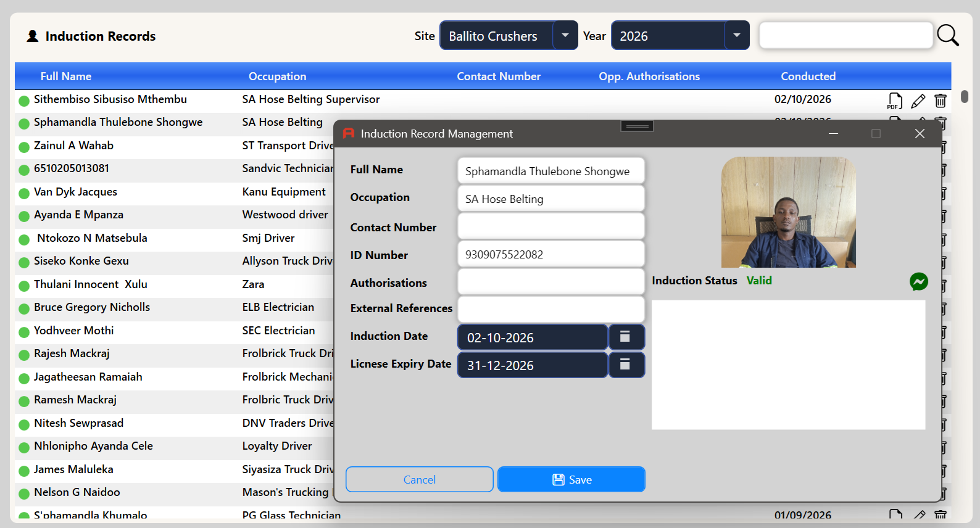Viewport: 980px width, 528px height.
Task: Click the records list vertical scrollbar thumb
Action: click(965, 96)
